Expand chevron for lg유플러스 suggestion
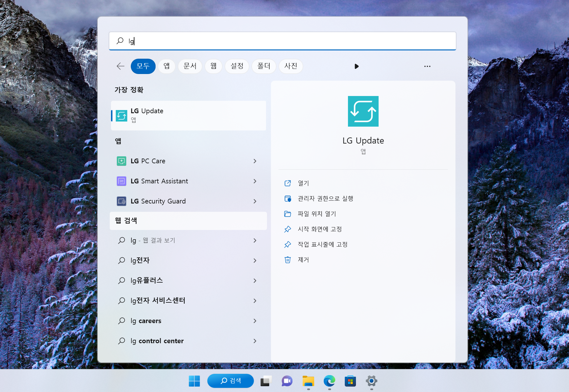The width and height of the screenshot is (569, 392). coord(255,281)
